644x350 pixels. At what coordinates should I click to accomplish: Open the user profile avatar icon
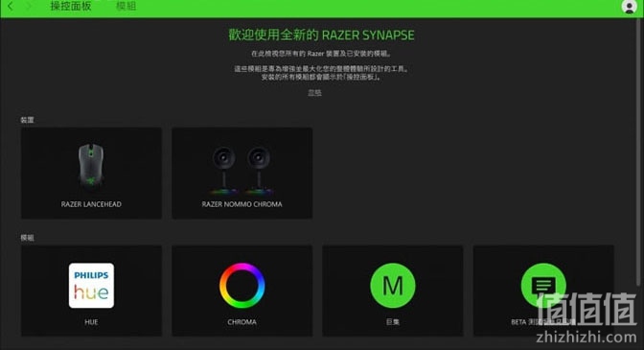tap(629, 7)
